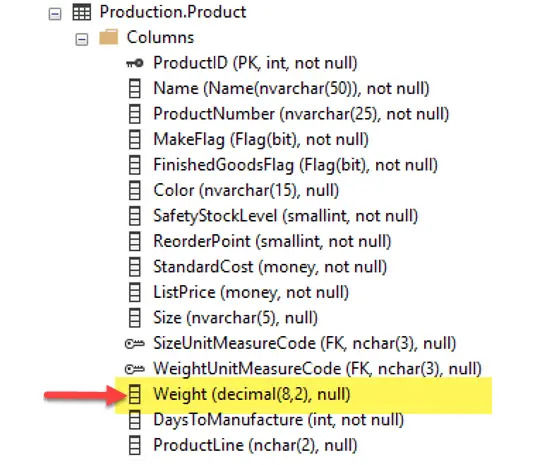Click the Production.Product table icon
Image resolution: width=539 pixels, height=465 pixels.
tap(82, 12)
